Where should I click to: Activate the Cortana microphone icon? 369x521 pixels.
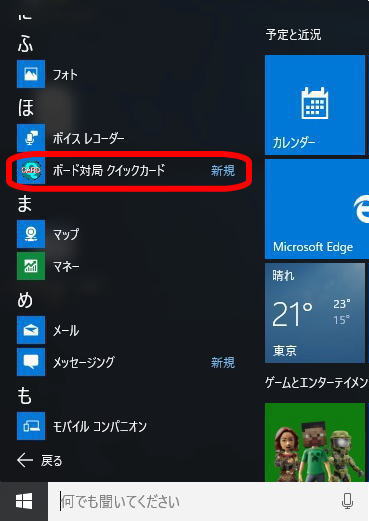tap(347, 501)
